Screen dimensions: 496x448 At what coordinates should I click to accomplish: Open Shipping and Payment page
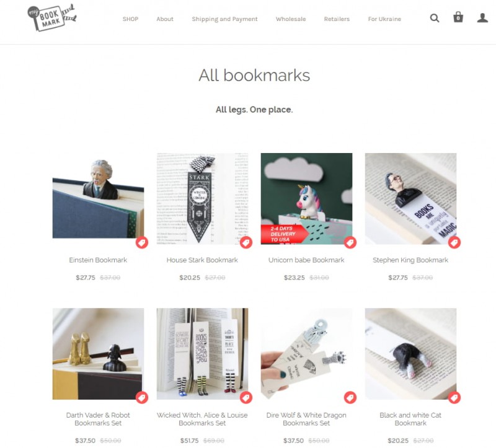click(x=224, y=19)
